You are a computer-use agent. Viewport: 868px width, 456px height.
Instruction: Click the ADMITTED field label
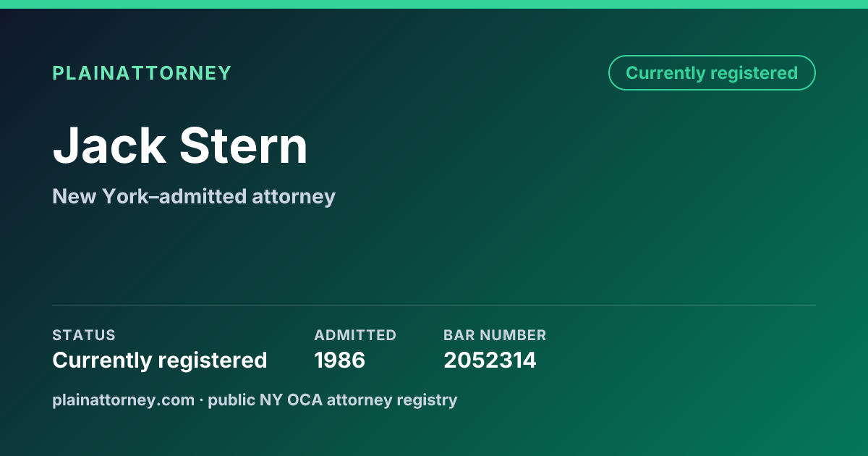(355, 335)
